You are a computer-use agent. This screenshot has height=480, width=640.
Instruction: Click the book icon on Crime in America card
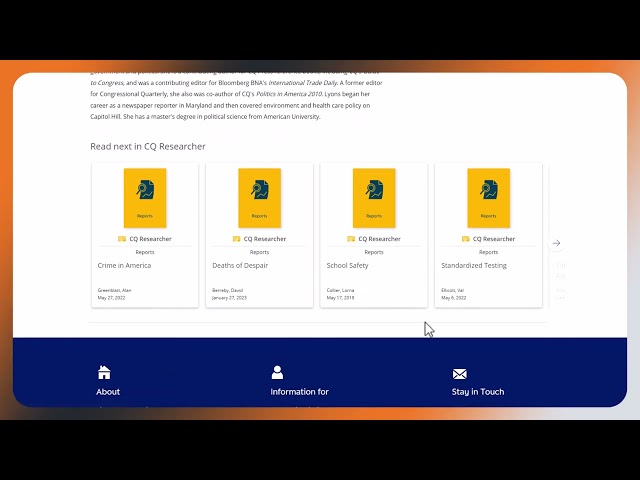[x=122, y=239]
